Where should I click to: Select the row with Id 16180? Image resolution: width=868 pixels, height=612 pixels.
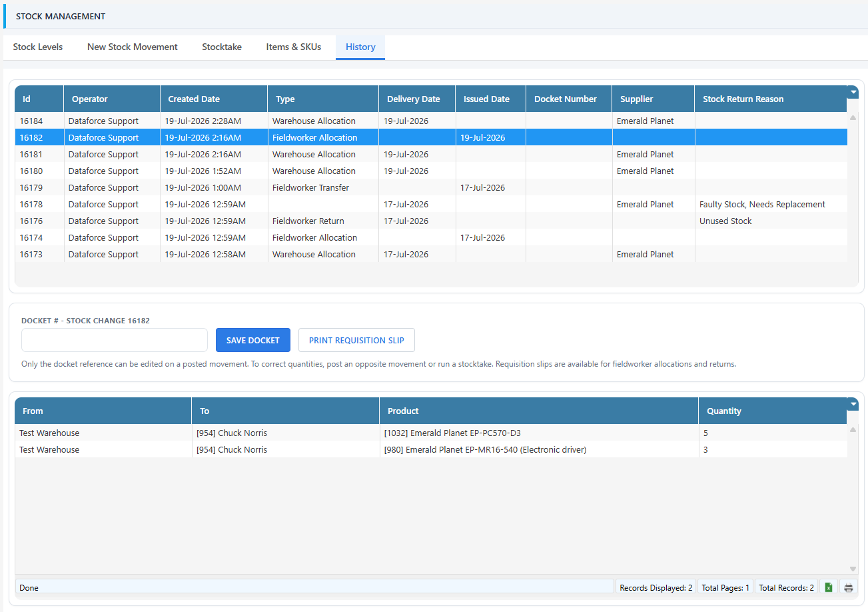click(x=431, y=171)
